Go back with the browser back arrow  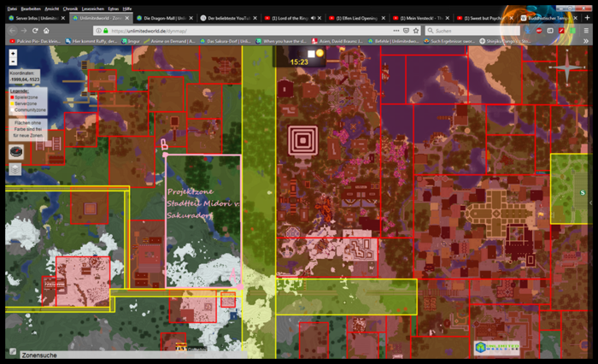tap(13, 31)
